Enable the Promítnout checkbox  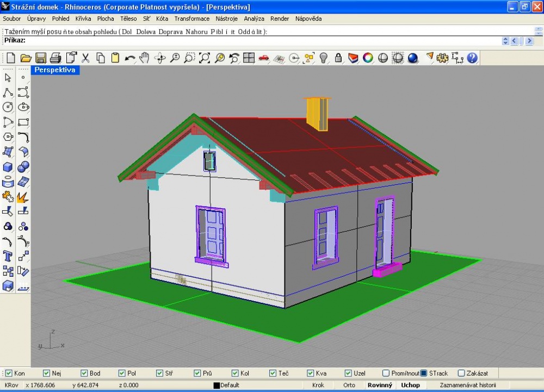pyautogui.click(x=386, y=374)
